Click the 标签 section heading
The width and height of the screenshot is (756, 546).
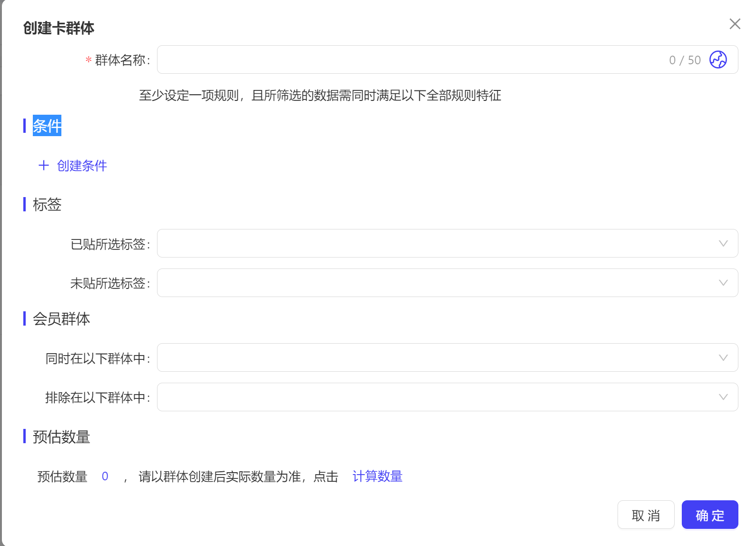(47, 205)
